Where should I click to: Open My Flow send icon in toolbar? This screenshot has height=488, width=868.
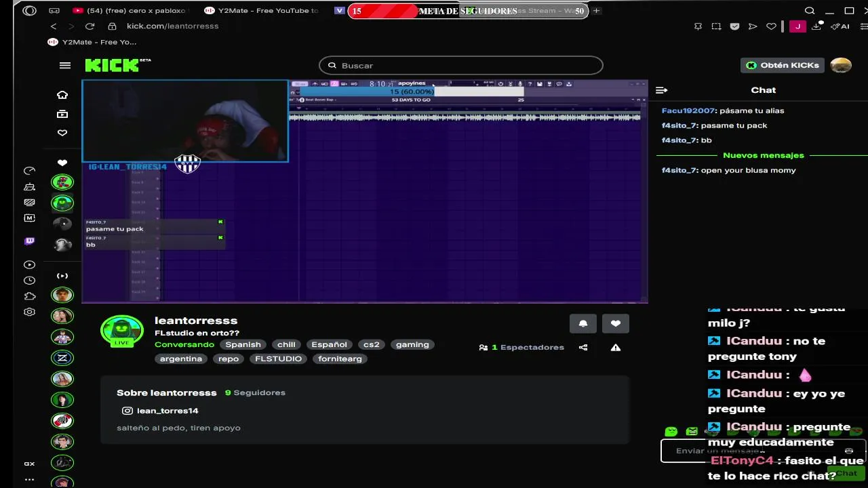point(753,26)
